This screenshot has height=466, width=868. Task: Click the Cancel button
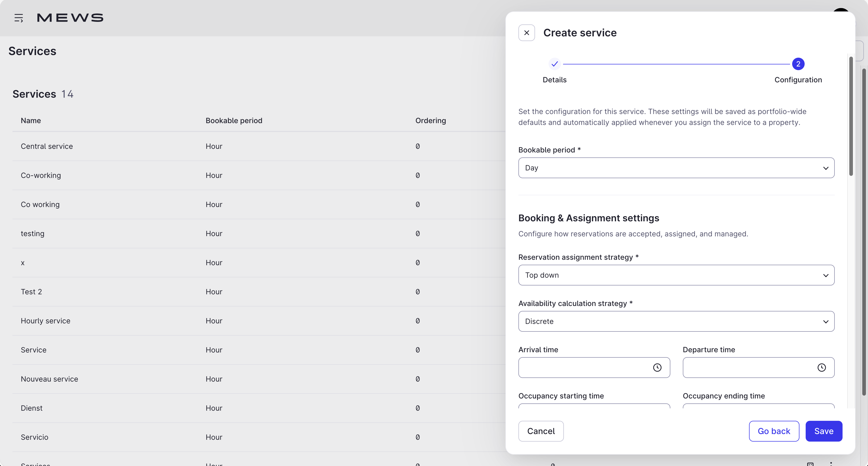[x=541, y=431]
